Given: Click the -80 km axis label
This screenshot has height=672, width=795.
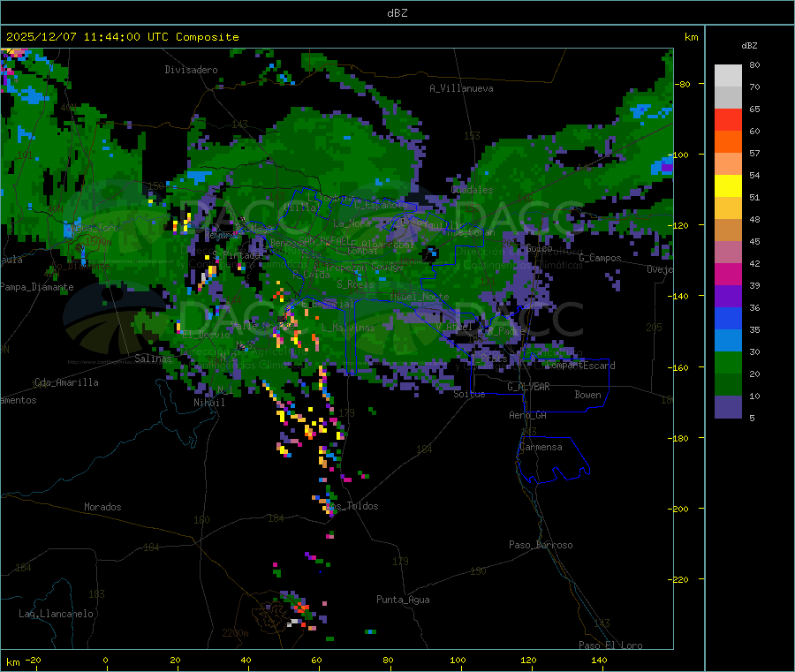Looking at the screenshot, I should point(682,84).
